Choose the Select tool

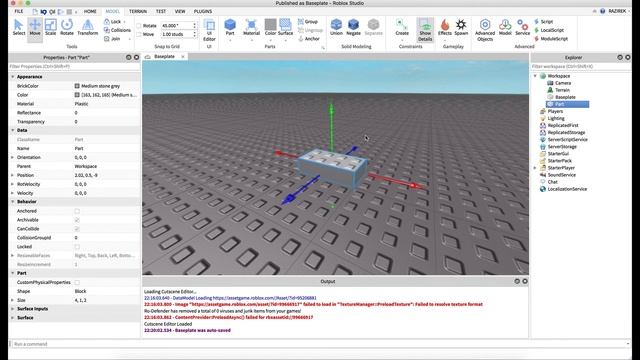coord(19,27)
